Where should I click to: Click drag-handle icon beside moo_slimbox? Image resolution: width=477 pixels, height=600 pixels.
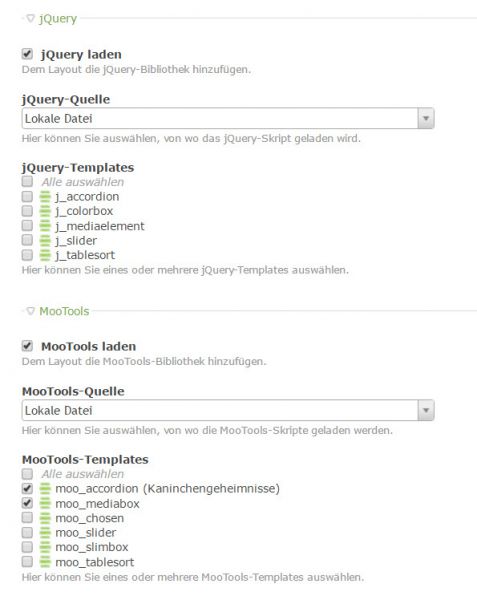click(x=45, y=547)
